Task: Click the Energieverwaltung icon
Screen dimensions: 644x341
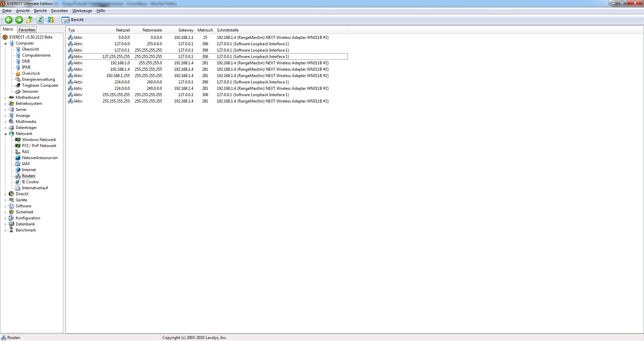Action: pos(18,79)
